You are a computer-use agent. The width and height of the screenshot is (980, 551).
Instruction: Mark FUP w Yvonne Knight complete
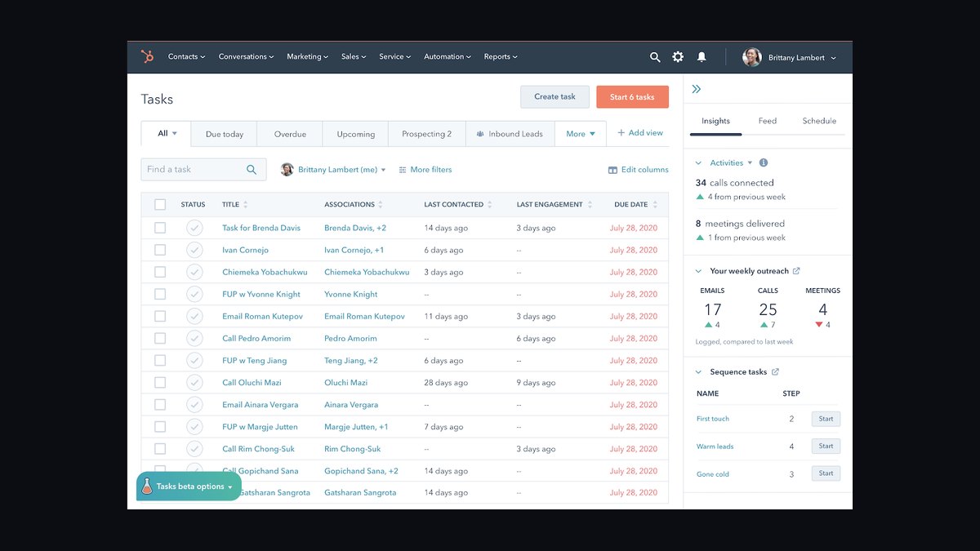(x=194, y=294)
